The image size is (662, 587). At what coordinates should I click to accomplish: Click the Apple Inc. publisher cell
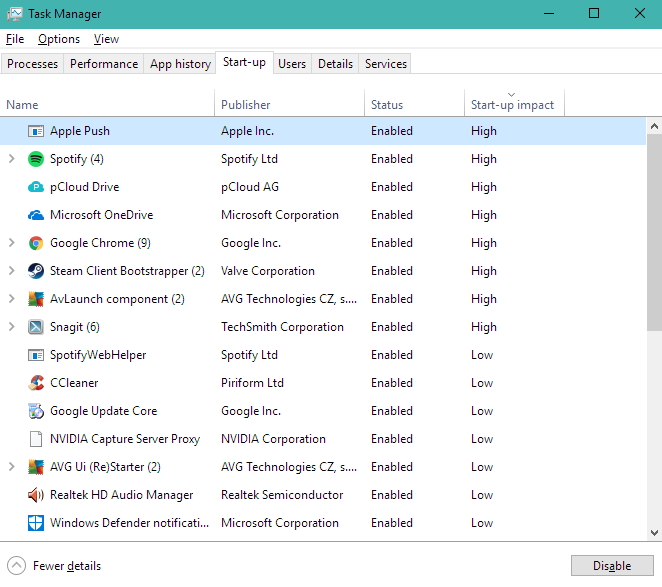click(247, 131)
